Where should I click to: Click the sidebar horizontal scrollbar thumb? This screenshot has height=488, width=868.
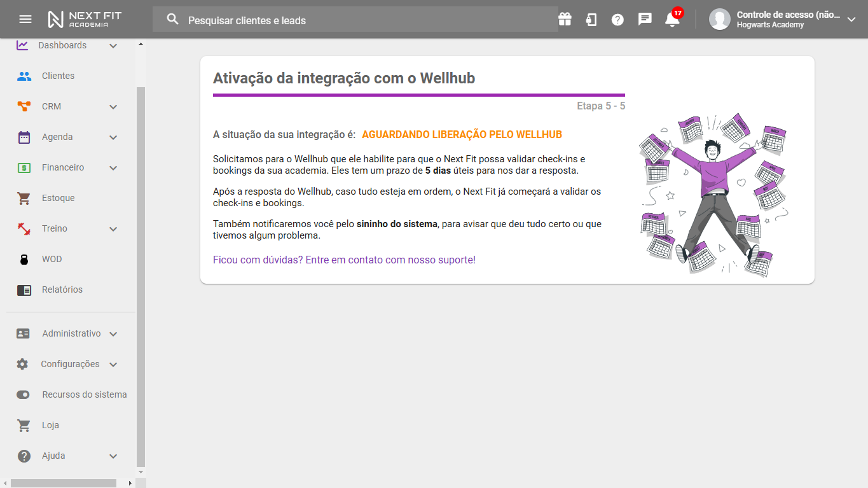click(x=64, y=483)
